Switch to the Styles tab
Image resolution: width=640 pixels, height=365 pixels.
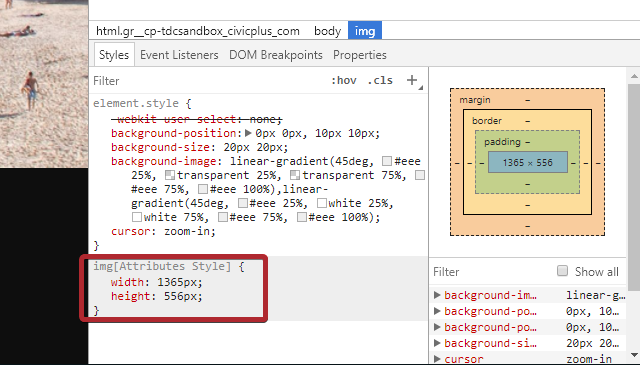(114, 55)
